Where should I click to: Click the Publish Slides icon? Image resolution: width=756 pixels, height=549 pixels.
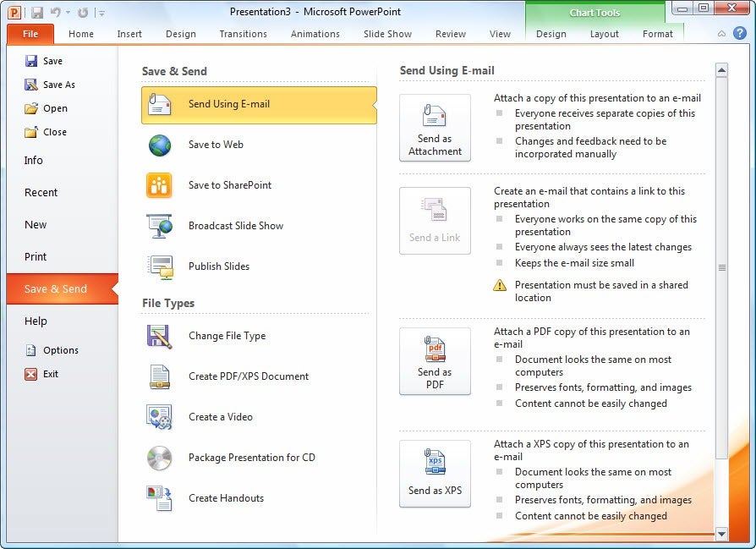point(160,266)
